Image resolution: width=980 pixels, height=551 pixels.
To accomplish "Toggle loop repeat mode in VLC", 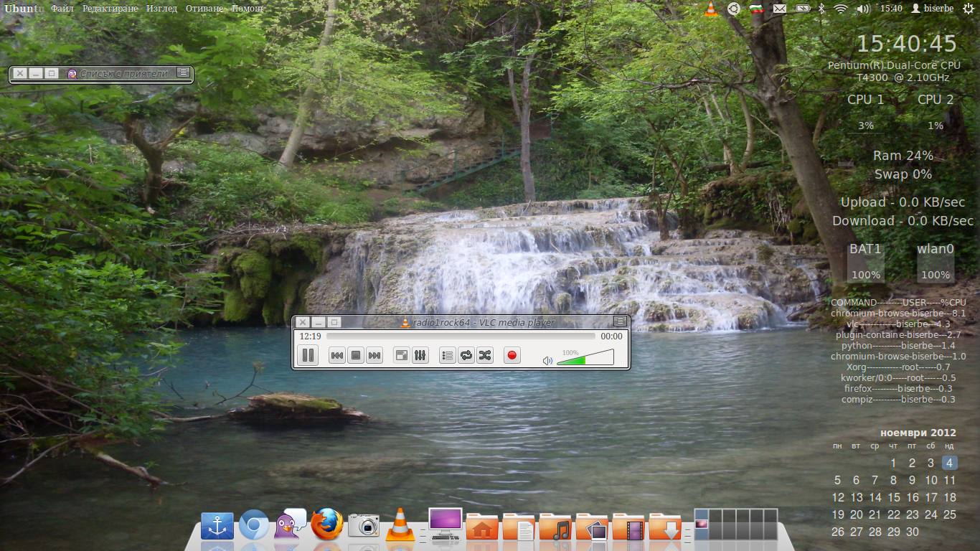I will pos(466,355).
